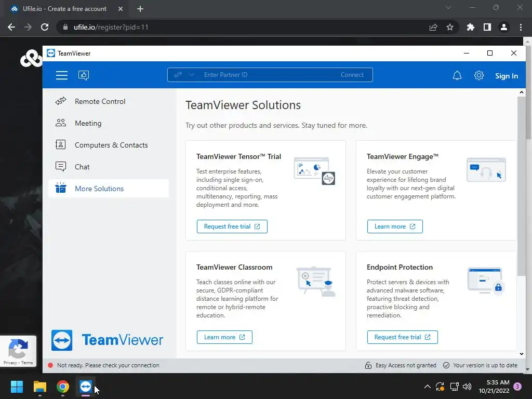This screenshot has width=532, height=399.
Task: Learn more about TeamViewer Engage
Action: pos(395,227)
